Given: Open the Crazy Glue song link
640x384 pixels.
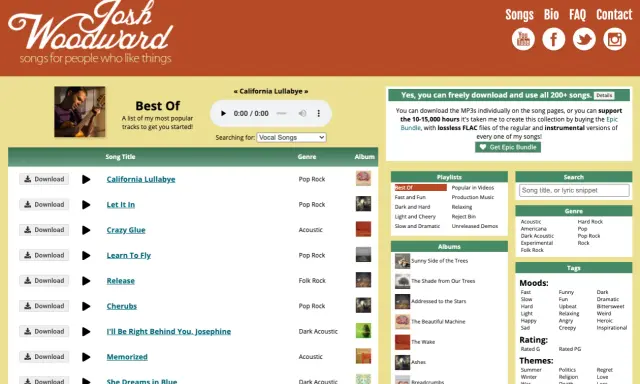Looking at the screenshot, I should tap(126, 230).
